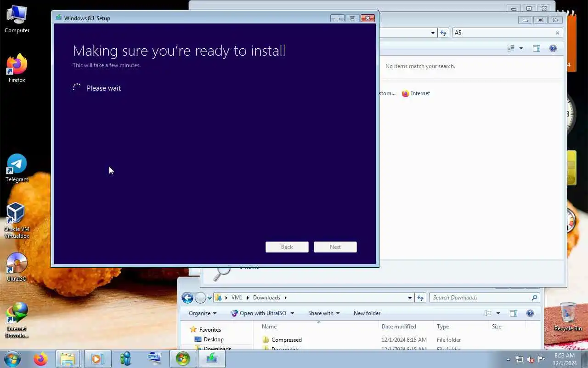Open the green download arrow taskbar item
Viewport: 588px width, 368px height.
pos(211,359)
